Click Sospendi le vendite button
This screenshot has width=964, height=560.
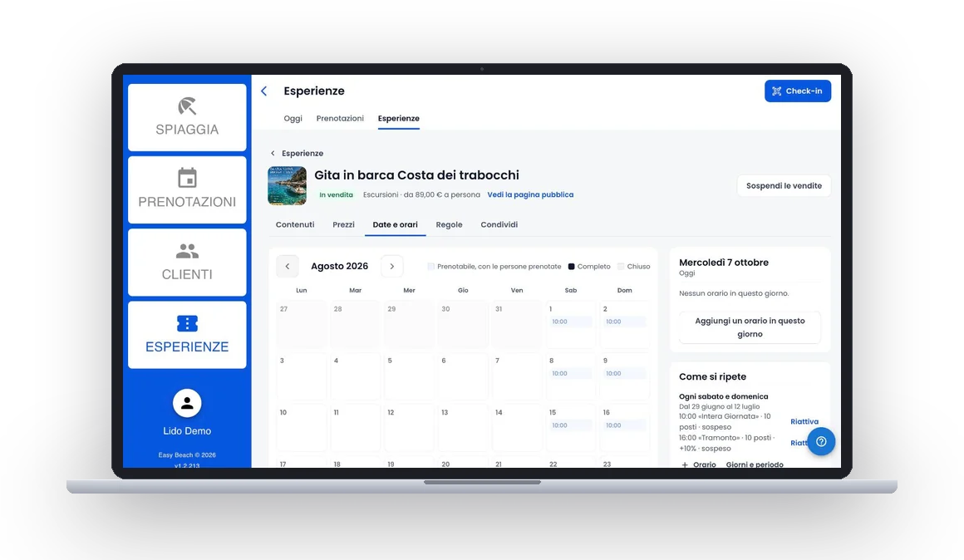[784, 185]
